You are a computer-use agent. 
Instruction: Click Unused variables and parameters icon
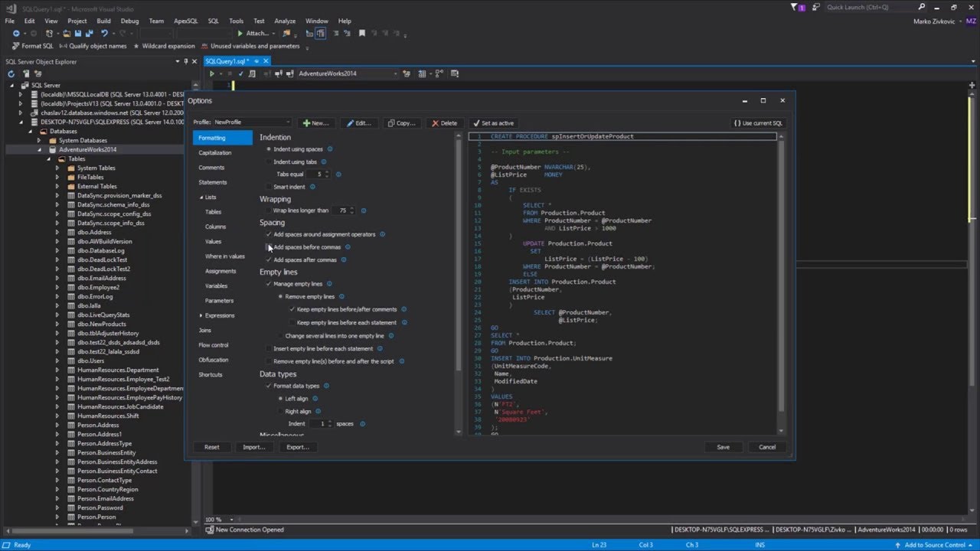coord(204,46)
